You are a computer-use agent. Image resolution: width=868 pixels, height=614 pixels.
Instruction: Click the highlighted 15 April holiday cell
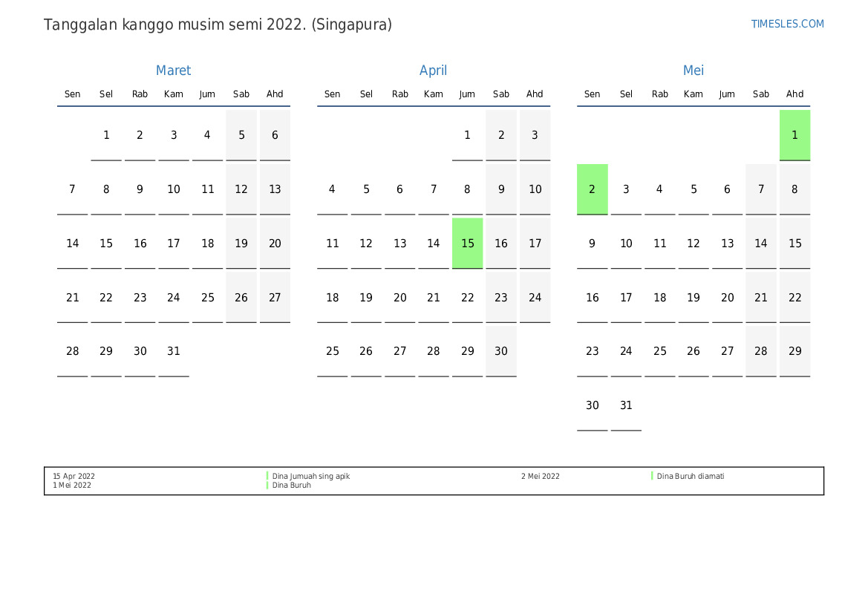click(467, 244)
